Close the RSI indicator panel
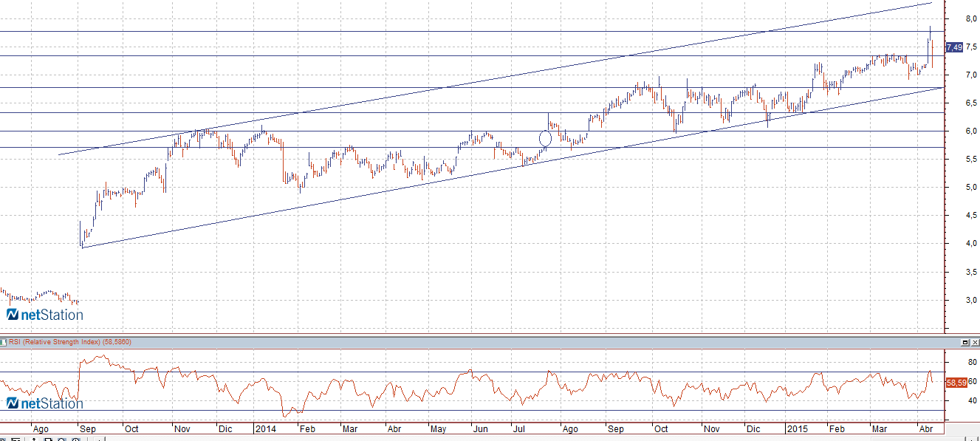Viewport: 980px width, 441px height. click(x=974, y=343)
